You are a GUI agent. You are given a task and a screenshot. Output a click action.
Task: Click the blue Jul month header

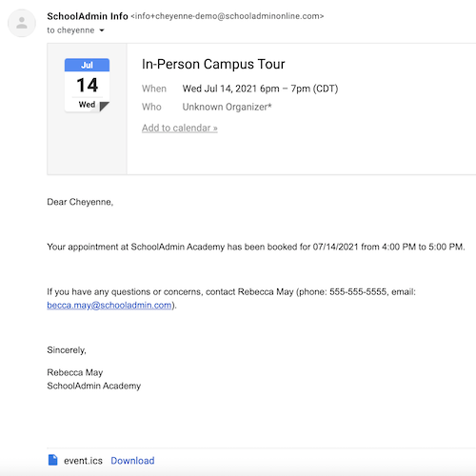[x=87, y=65]
